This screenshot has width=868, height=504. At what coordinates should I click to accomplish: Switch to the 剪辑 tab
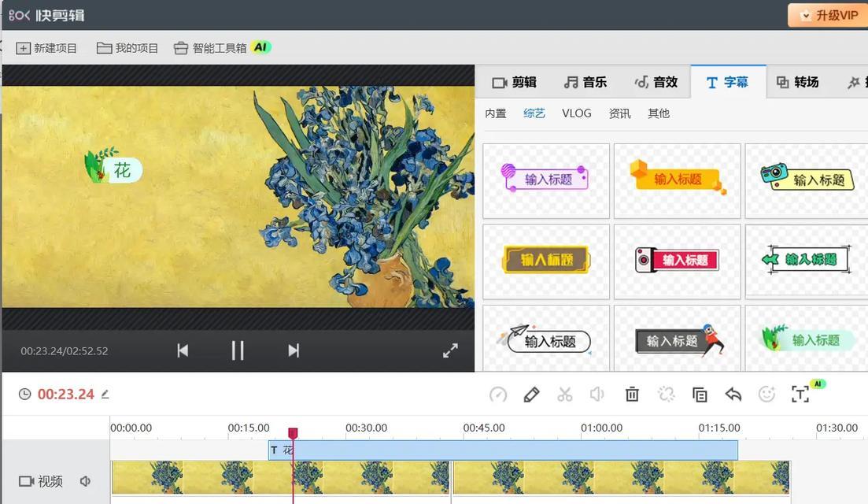click(x=514, y=82)
